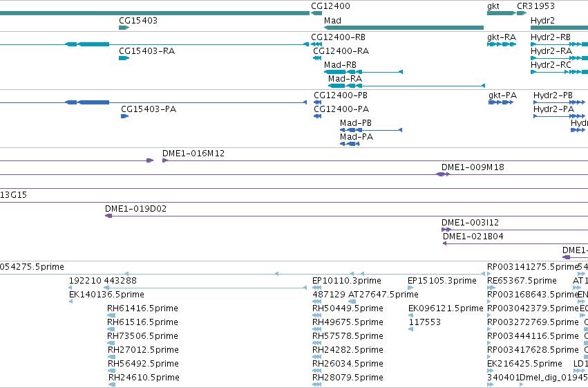Select EST EK216425.5prime
This screenshot has width=588, height=388.
(524, 364)
